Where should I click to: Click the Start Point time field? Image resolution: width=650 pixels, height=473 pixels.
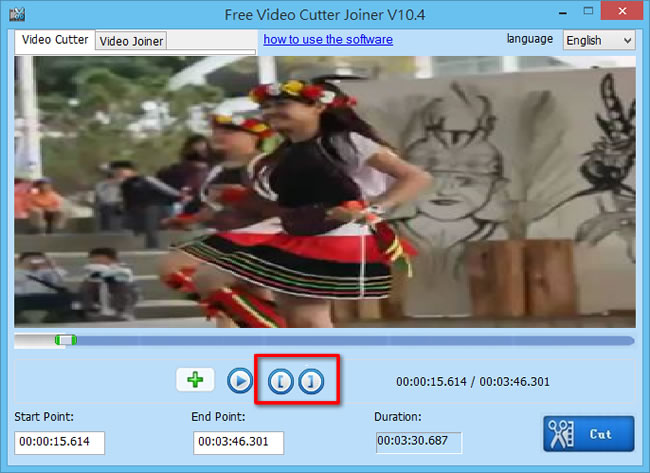(x=59, y=442)
